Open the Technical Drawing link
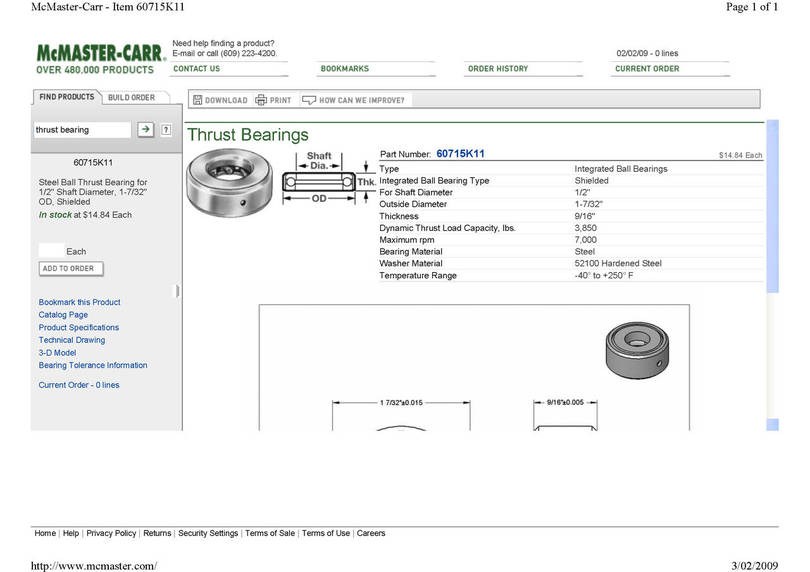Viewport: 810px width, 572px height. click(72, 340)
